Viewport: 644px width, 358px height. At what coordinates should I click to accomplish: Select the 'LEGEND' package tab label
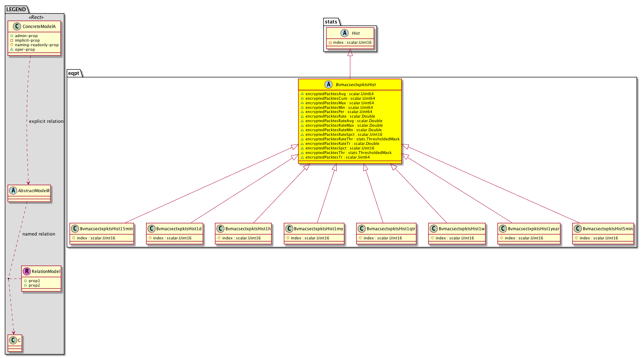[16, 9]
